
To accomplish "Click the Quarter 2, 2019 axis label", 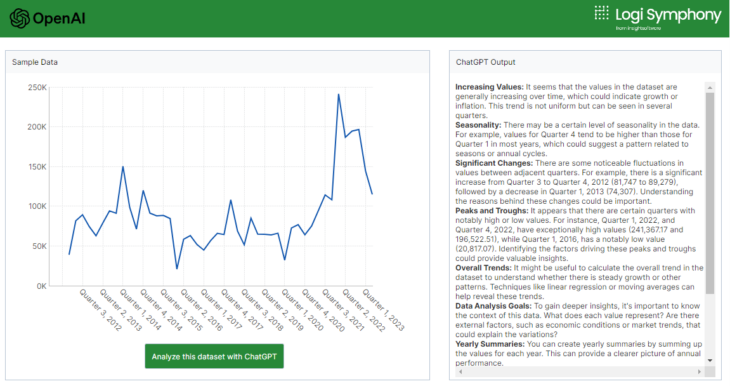I will [x=283, y=310].
